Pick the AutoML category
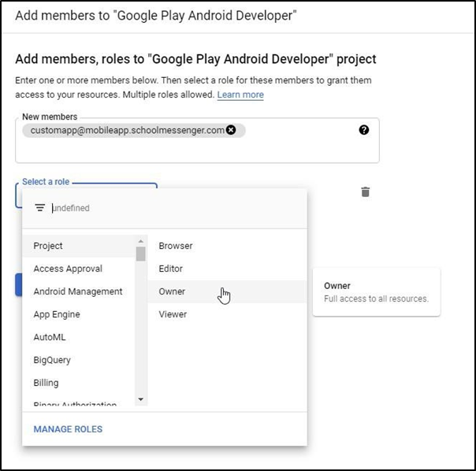476x471 pixels. (50, 337)
